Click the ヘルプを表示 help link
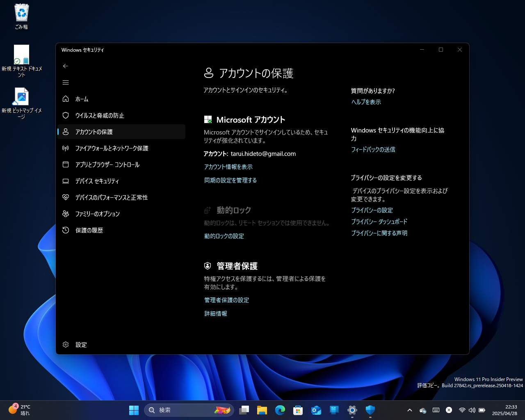 coord(365,102)
